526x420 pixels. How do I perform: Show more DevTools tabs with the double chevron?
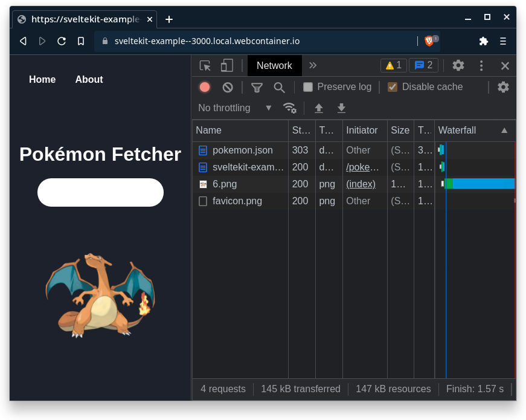tap(313, 65)
